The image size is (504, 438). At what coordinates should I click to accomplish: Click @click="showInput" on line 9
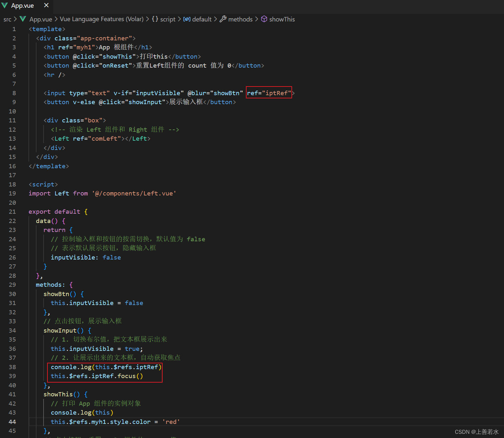pyautogui.click(x=132, y=102)
